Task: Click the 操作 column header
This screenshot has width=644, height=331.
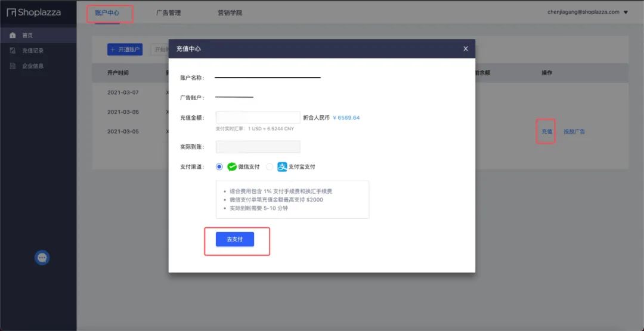Action: click(x=547, y=73)
